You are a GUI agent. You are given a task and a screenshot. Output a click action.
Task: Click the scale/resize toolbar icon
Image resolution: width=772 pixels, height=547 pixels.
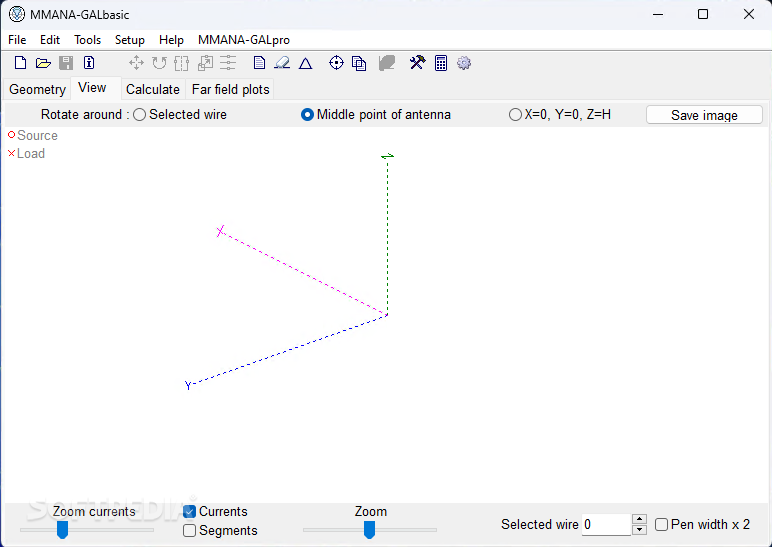[x=205, y=63]
